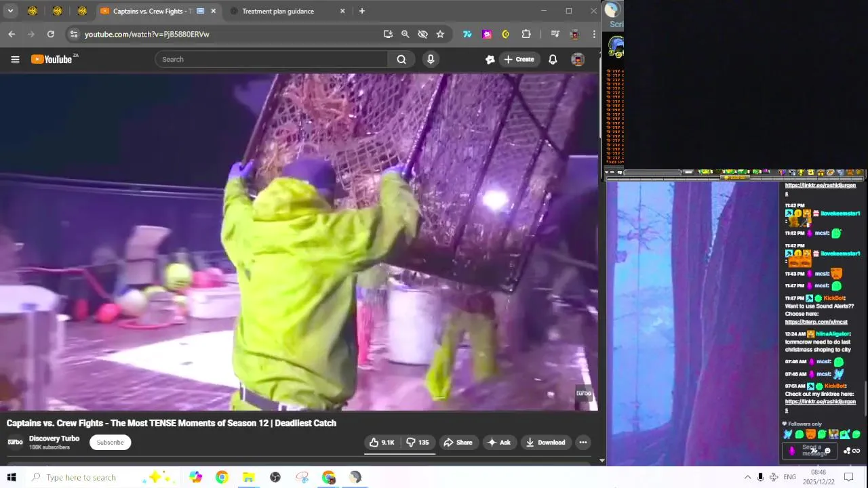Open the chat points infinity icon
Screen dimensions: 868x488
click(x=856, y=451)
